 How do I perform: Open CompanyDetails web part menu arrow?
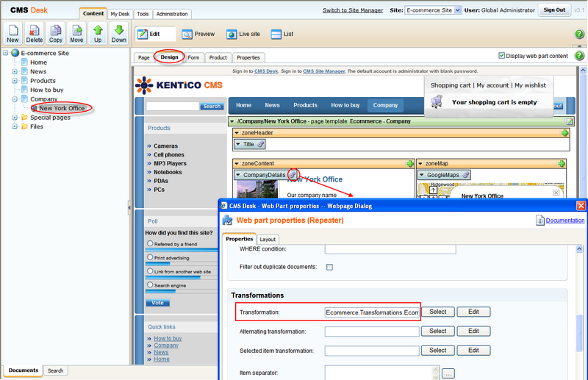pyautogui.click(x=237, y=175)
